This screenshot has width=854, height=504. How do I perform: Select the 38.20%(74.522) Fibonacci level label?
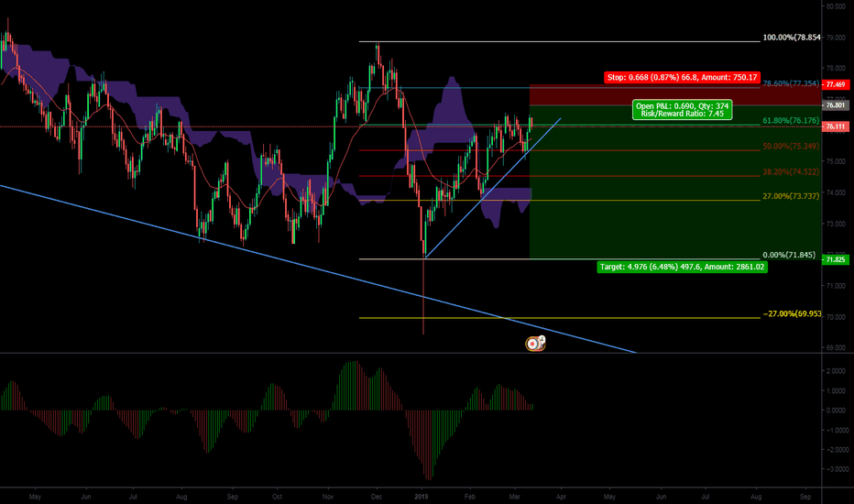(790, 171)
